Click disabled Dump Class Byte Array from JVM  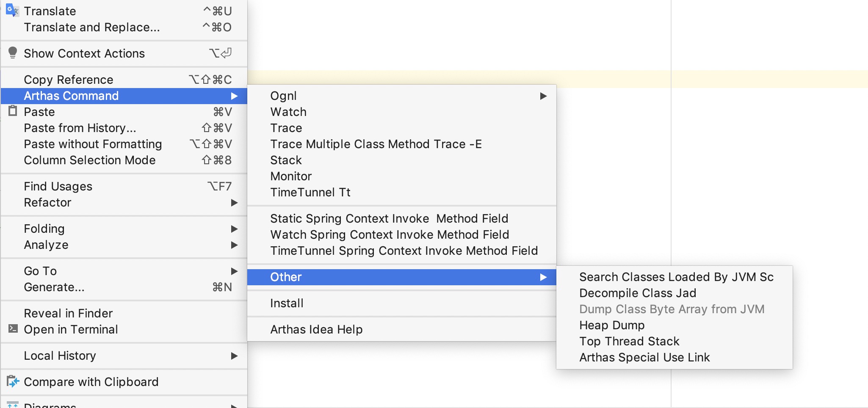coord(674,309)
